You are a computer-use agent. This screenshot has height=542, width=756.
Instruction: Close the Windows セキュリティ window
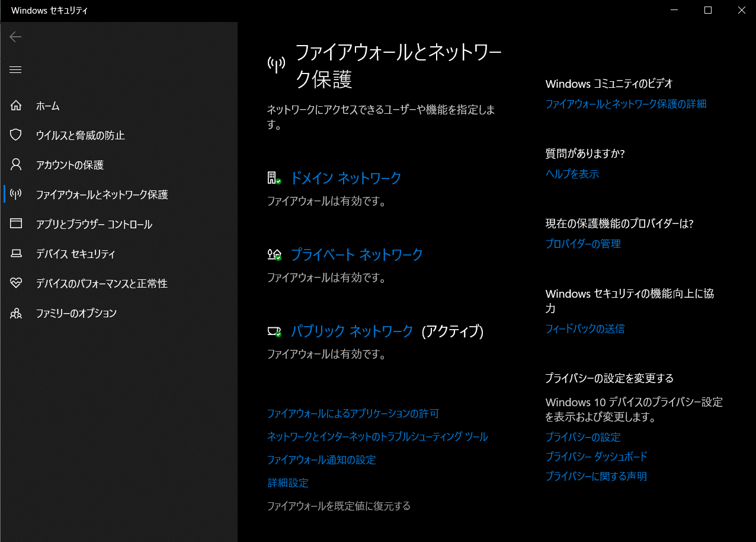(x=742, y=10)
